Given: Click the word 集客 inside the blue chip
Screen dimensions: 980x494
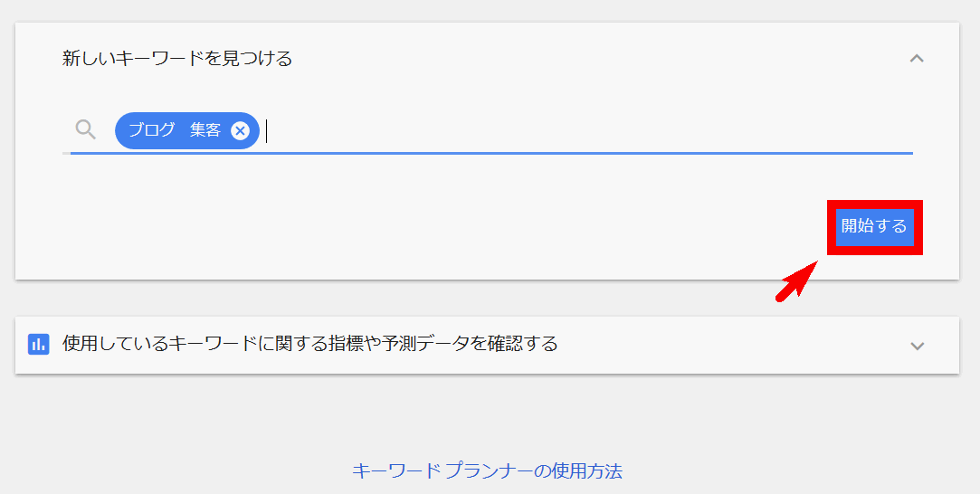Looking at the screenshot, I should 205,130.
